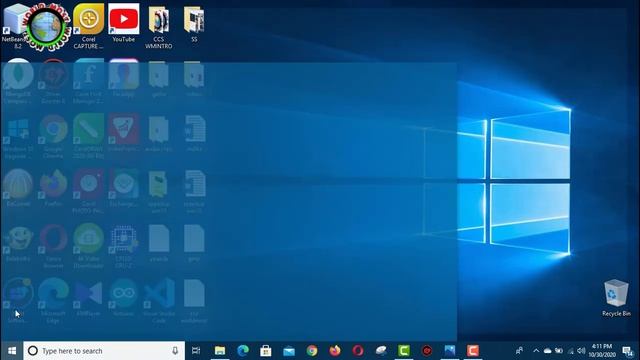The image size is (640, 360).
Task: Click the Type here to search box
Action: pos(104,351)
